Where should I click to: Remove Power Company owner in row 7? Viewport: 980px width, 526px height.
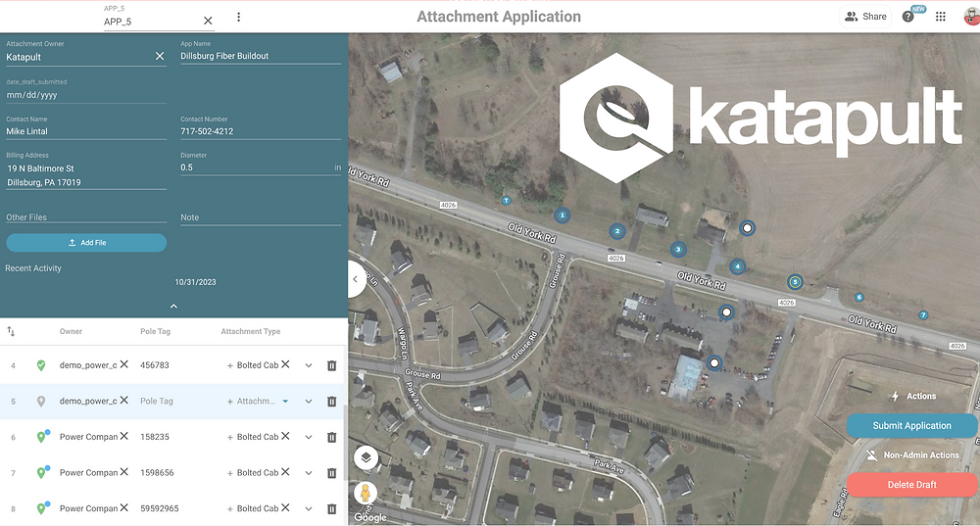(124, 472)
